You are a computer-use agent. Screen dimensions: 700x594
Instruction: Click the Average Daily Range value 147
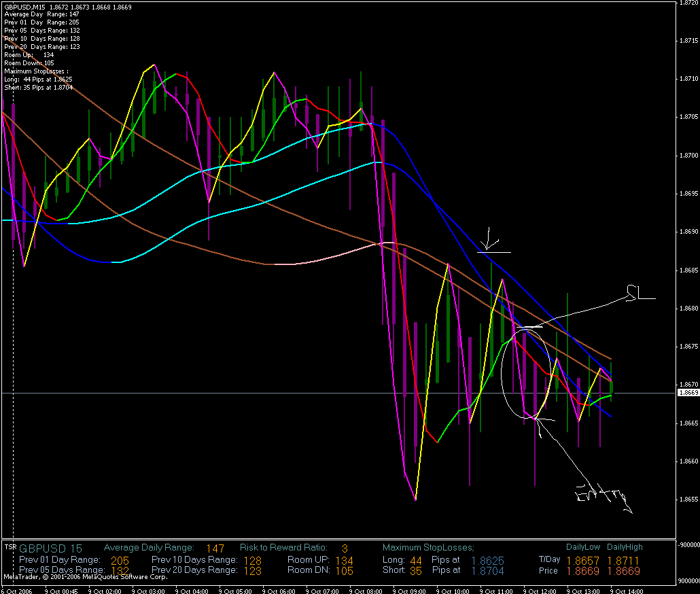point(215,548)
